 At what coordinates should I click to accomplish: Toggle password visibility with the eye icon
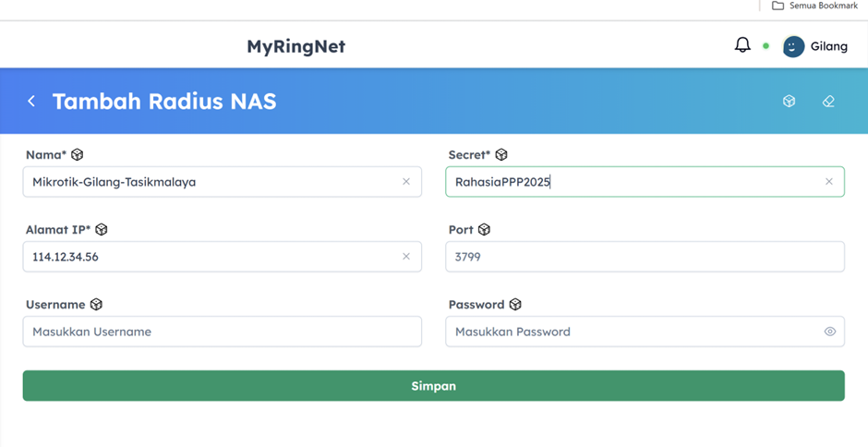(829, 332)
